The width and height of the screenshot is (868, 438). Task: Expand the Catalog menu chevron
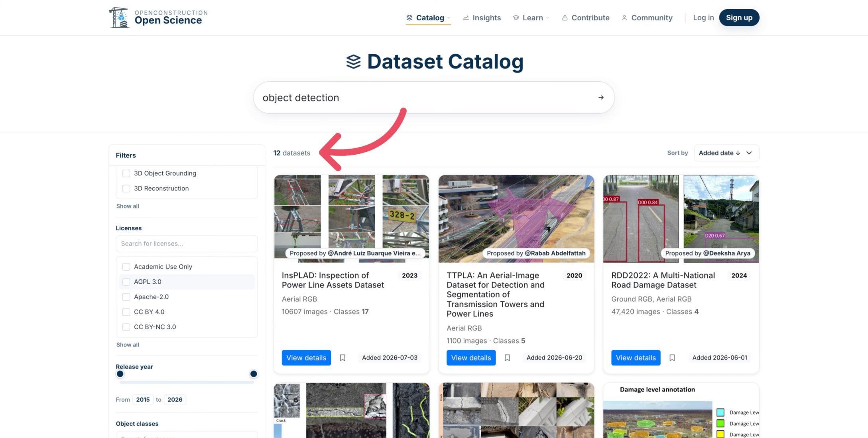point(449,18)
